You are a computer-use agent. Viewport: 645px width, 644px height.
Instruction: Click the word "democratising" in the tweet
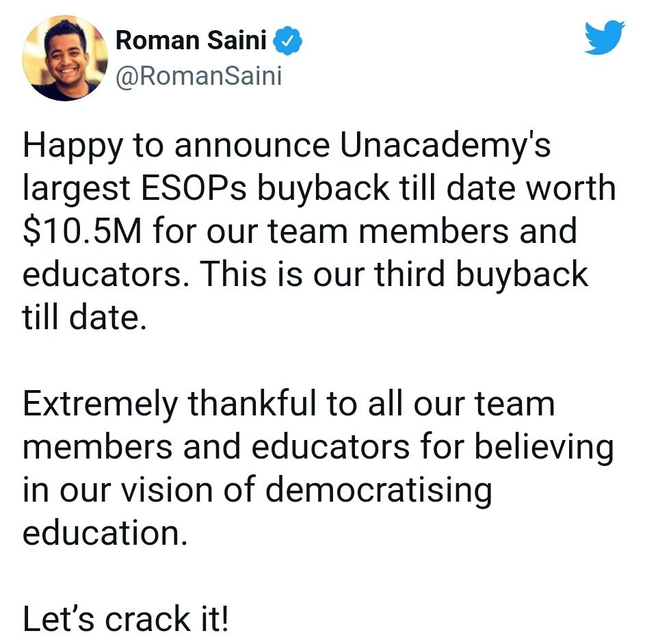(378, 491)
